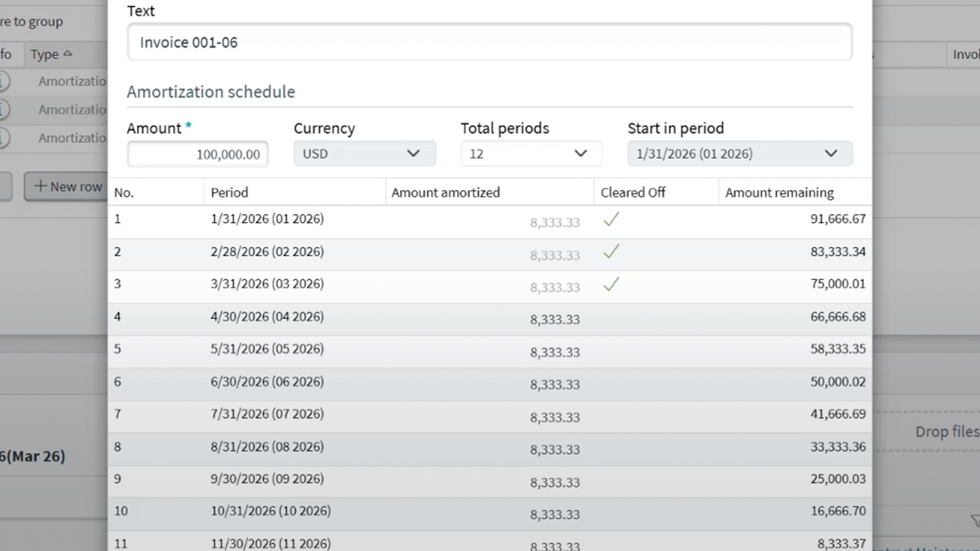Click the second Amortization row's info icon
Image resolution: width=980 pixels, height=551 pixels.
click(x=4, y=109)
